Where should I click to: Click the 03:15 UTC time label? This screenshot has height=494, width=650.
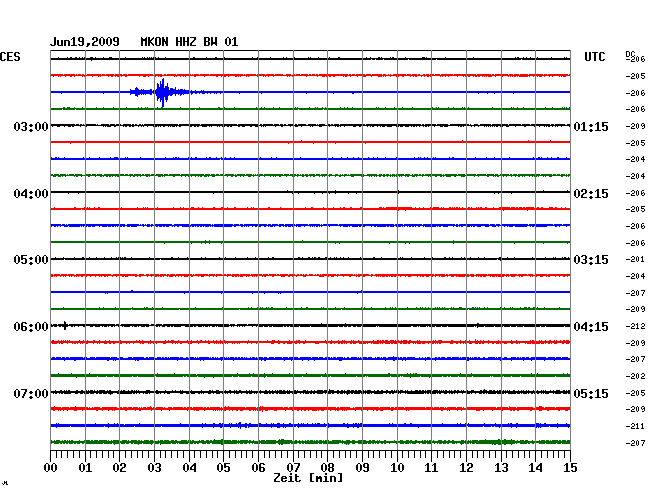coord(591,260)
